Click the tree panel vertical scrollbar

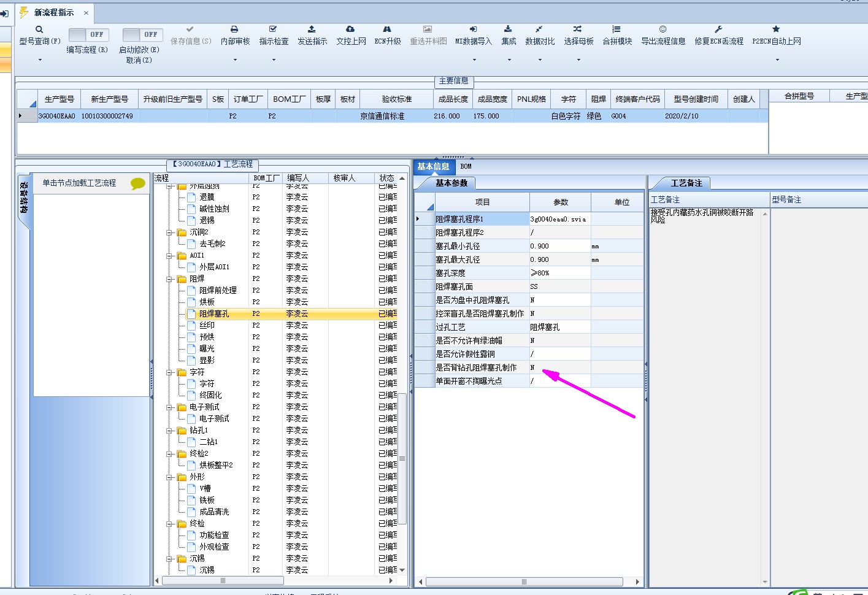402,459
